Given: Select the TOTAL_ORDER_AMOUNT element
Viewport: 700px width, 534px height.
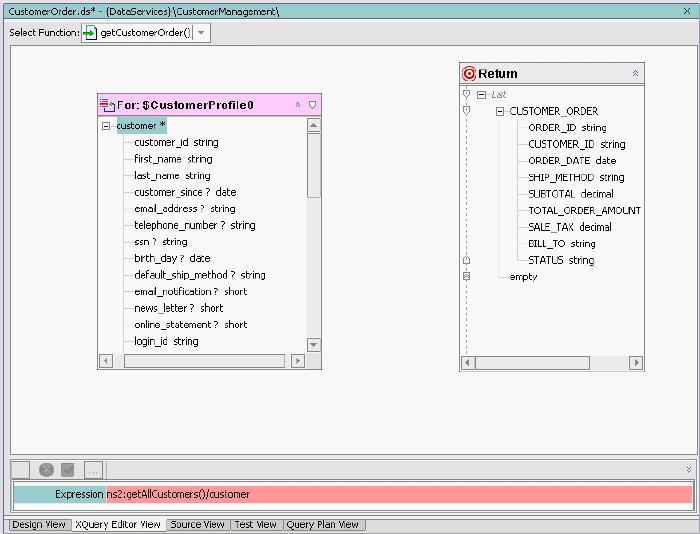Looking at the screenshot, I should tap(584, 210).
